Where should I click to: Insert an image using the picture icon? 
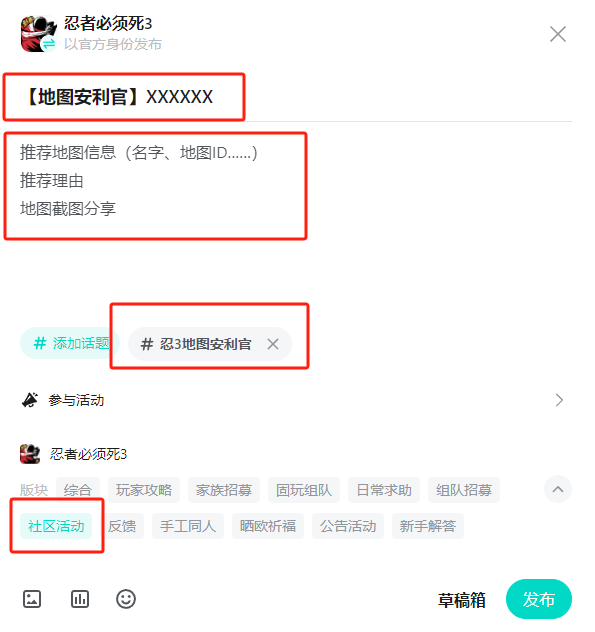32,599
